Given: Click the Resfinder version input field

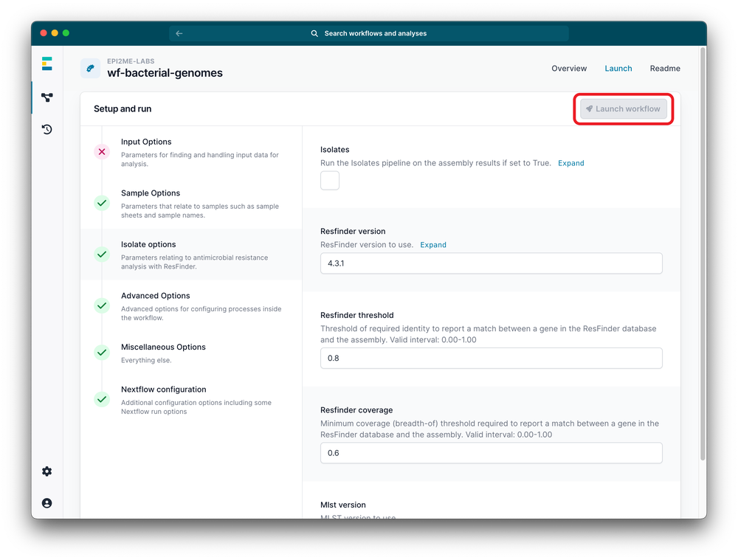Looking at the screenshot, I should [491, 263].
